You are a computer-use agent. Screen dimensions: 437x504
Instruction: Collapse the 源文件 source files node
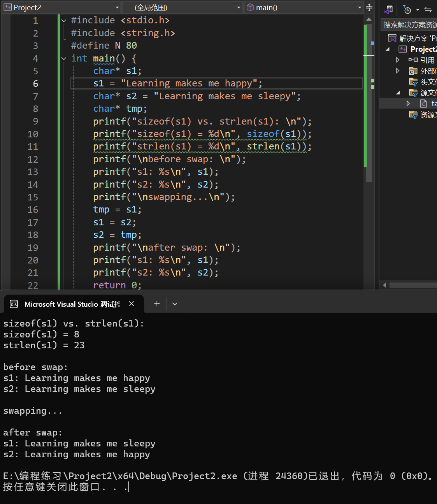point(398,93)
